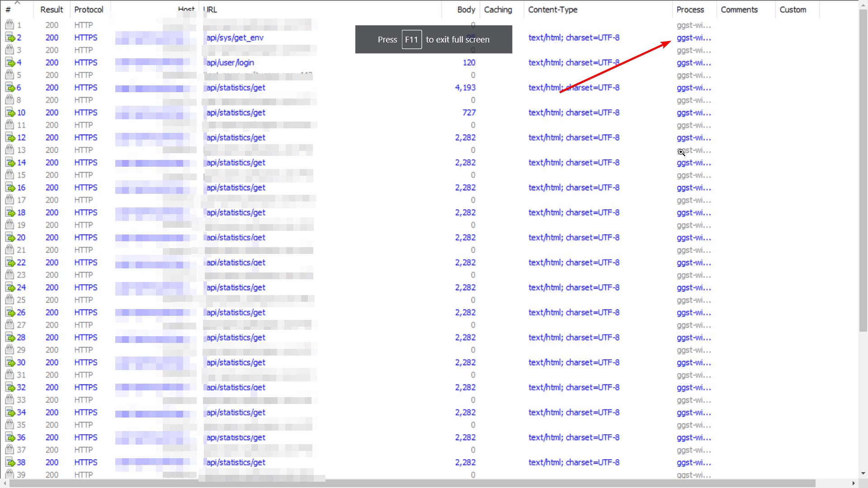Select api/statistics/get URL in session 14's row
The width and height of the screenshot is (868, 488).
click(236, 163)
